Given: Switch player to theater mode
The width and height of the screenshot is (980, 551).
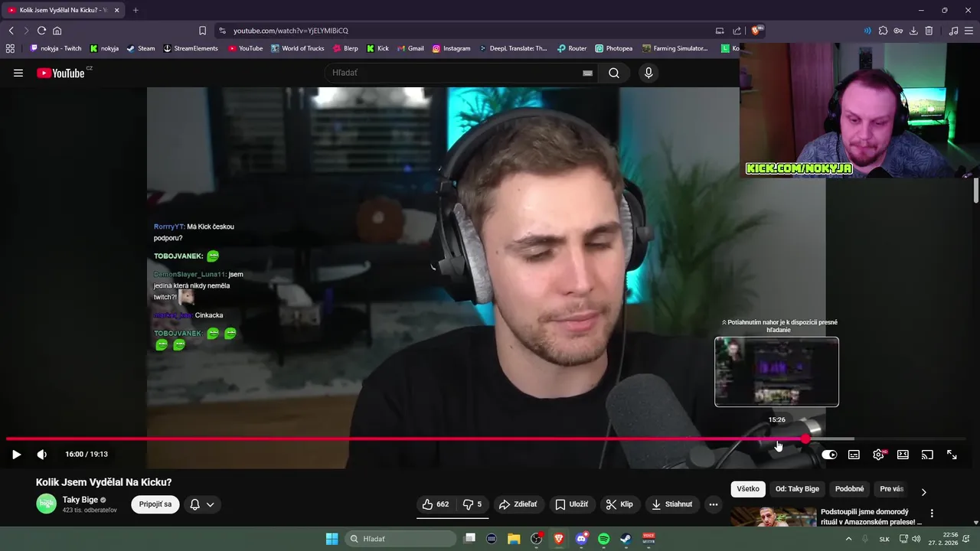Looking at the screenshot, I should coord(903,455).
